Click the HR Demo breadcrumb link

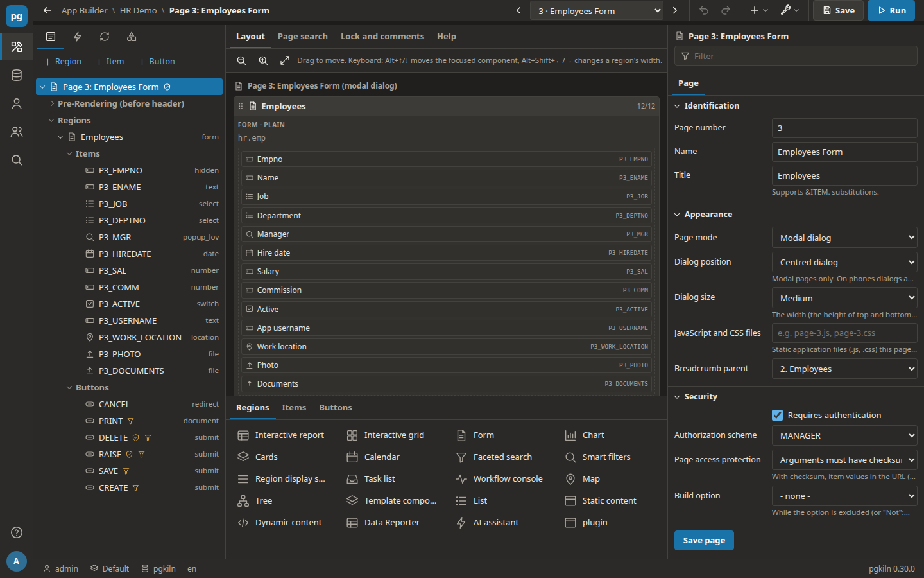[138, 11]
